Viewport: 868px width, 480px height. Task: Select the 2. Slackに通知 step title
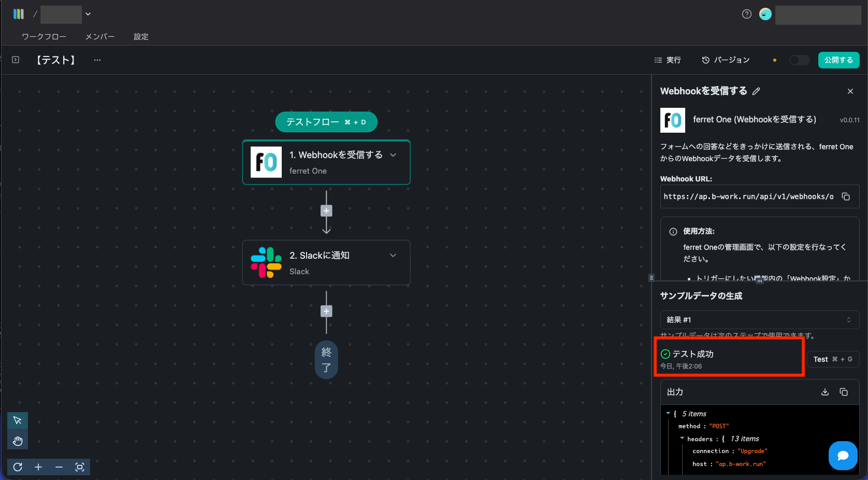click(320, 256)
